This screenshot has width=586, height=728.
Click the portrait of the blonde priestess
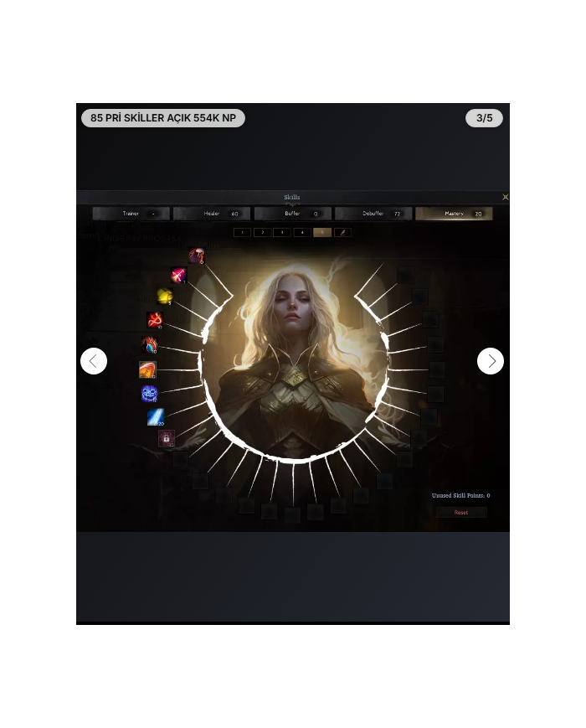(293, 360)
